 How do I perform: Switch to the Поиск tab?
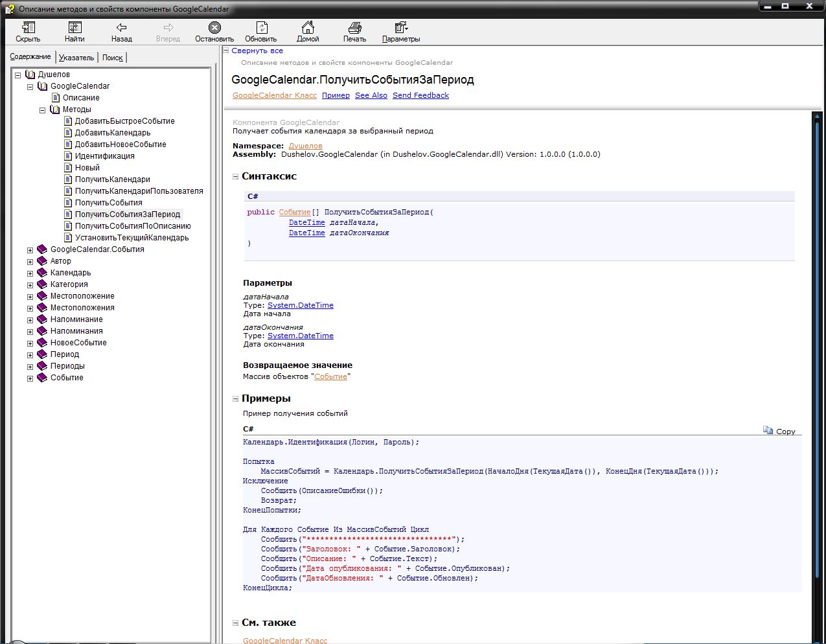112,58
